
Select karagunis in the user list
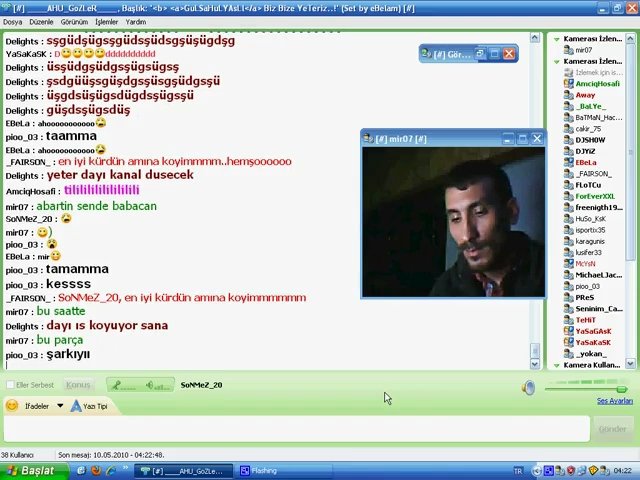[590, 241]
